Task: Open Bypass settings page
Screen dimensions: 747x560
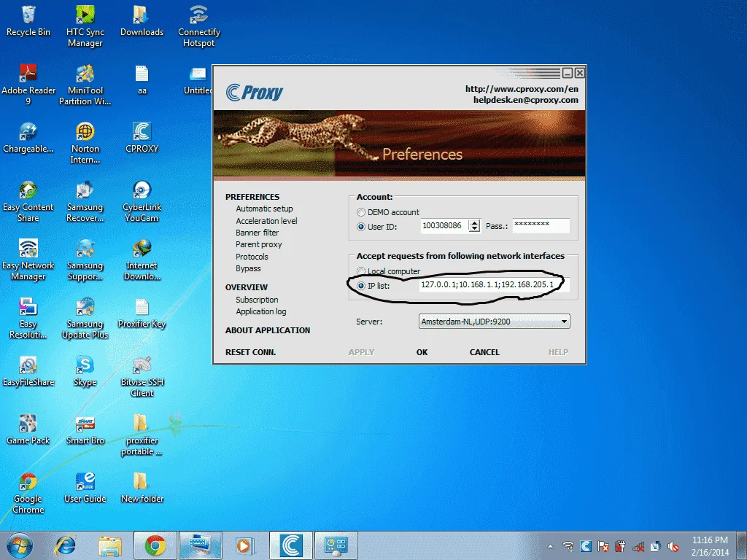Action: coord(248,268)
